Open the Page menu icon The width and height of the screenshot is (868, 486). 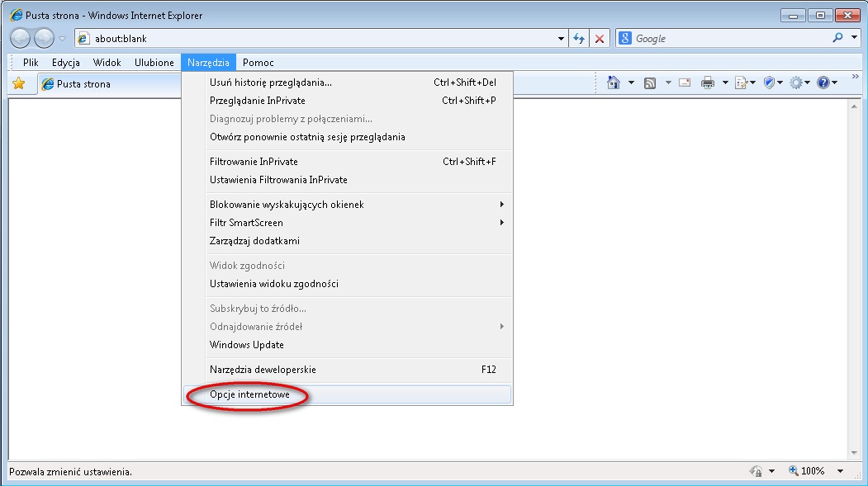(x=742, y=83)
